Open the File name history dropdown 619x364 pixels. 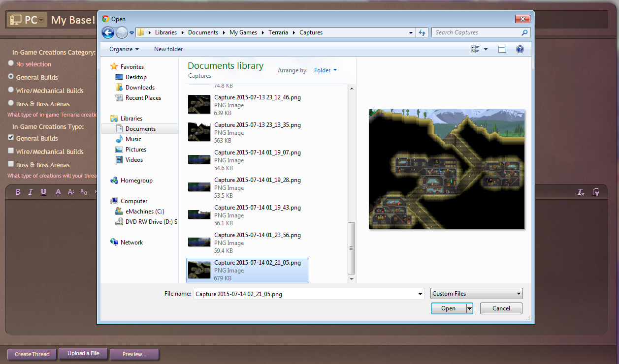click(420, 294)
